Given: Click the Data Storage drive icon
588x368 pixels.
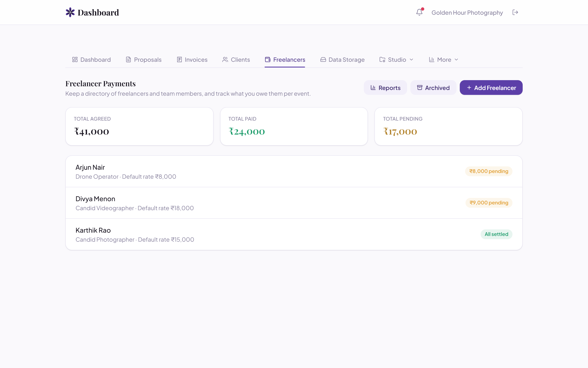Looking at the screenshot, I should tap(323, 60).
